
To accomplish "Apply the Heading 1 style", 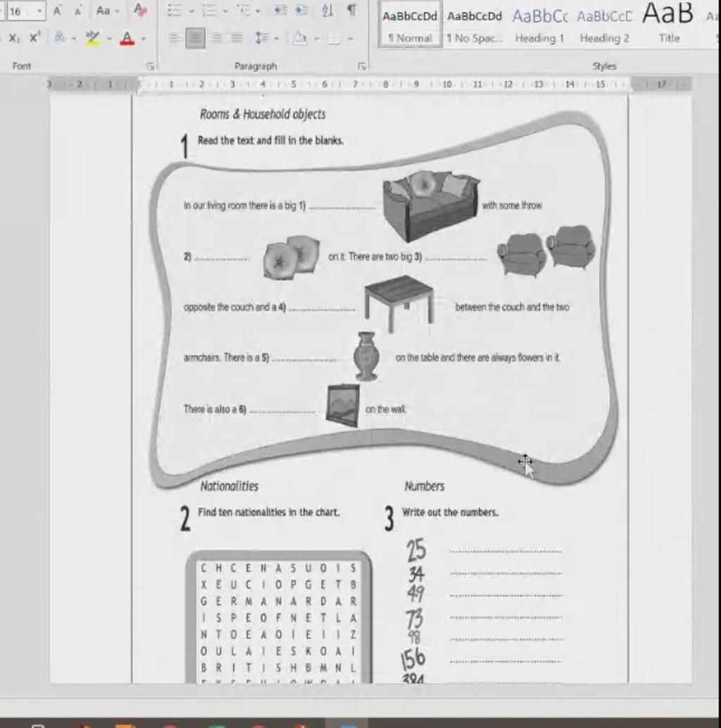I will (539, 26).
